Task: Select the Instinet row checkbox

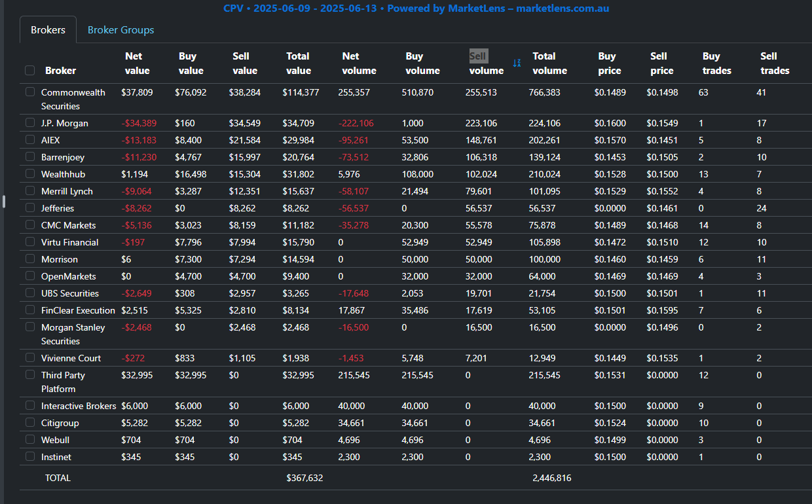Action: 29,456
